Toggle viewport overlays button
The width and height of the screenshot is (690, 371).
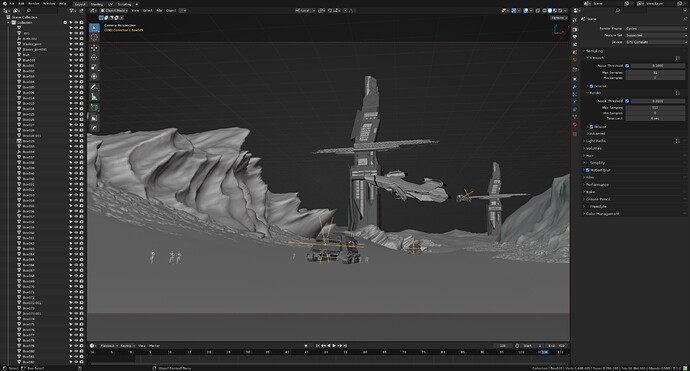(525, 10)
